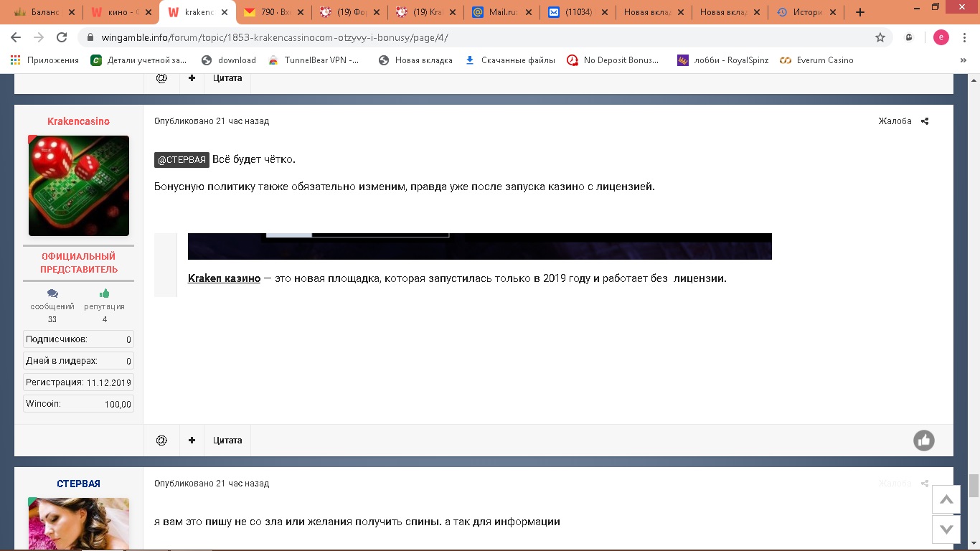Click the репутация 4 counter
This screenshot has height=551, width=980.
[105, 306]
